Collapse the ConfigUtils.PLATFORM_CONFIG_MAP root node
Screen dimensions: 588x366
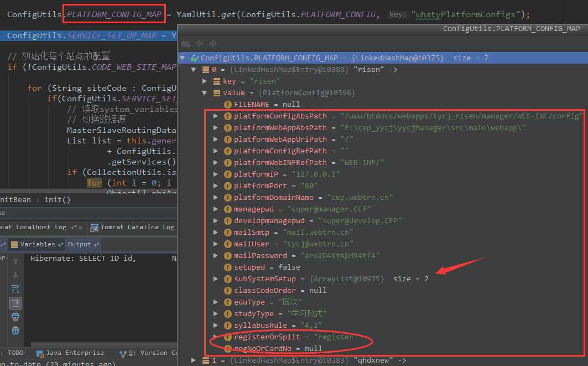coord(182,58)
